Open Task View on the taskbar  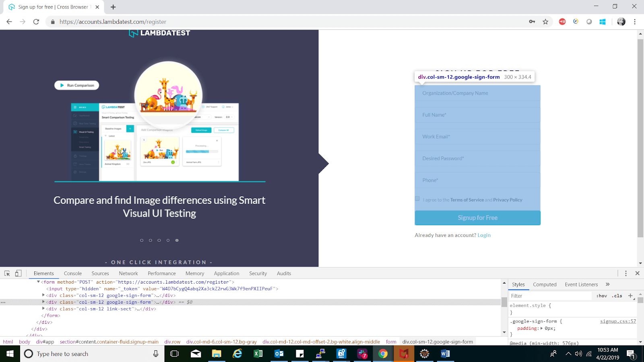pyautogui.click(x=174, y=354)
